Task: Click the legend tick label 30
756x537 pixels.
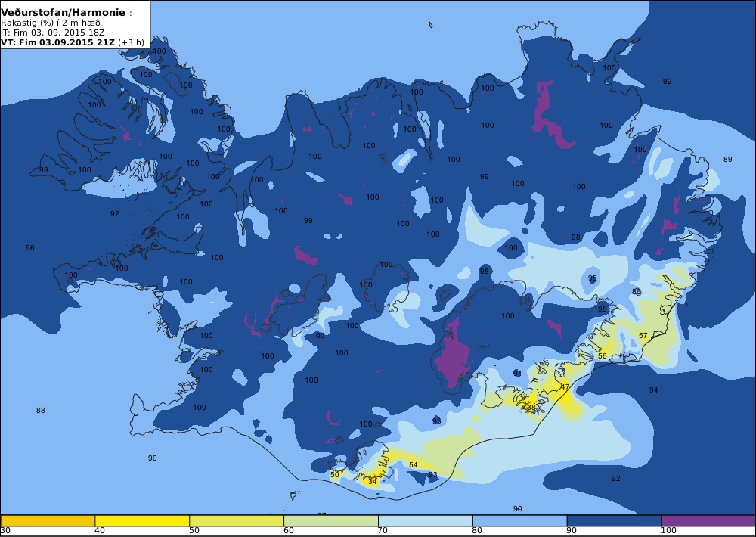Action: click(6, 531)
